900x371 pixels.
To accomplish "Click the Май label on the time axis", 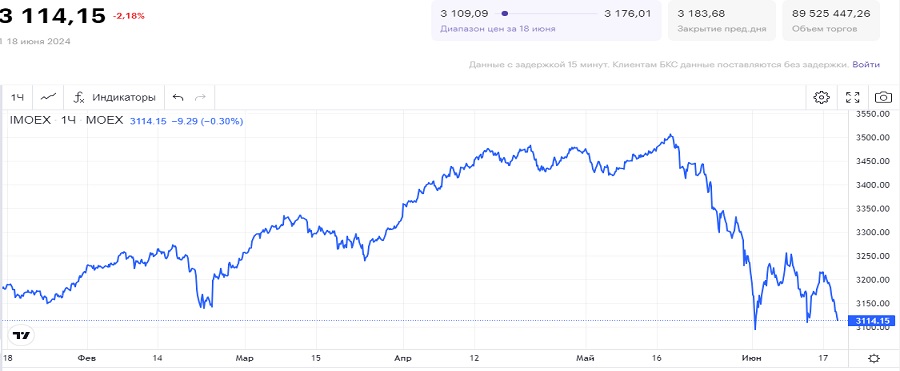I will click(x=585, y=358).
